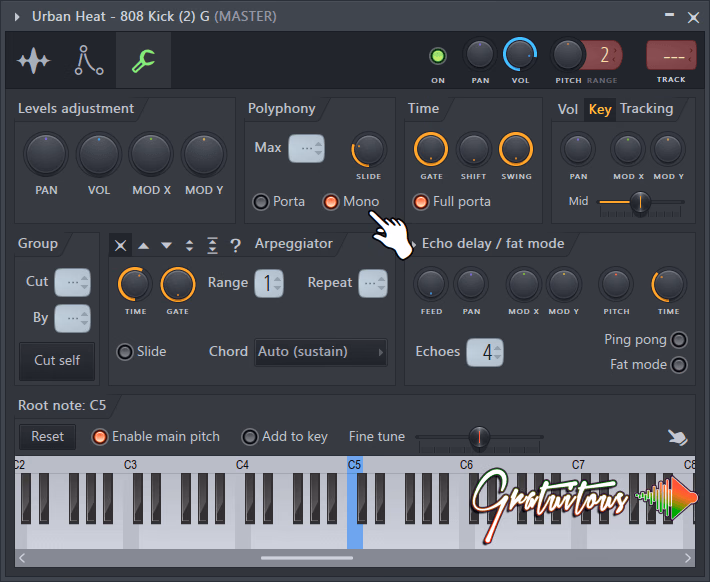Image resolution: width=710 pixels, height=582 pixels.
Task: Click the tracking PAN knob
Action: 578,149
